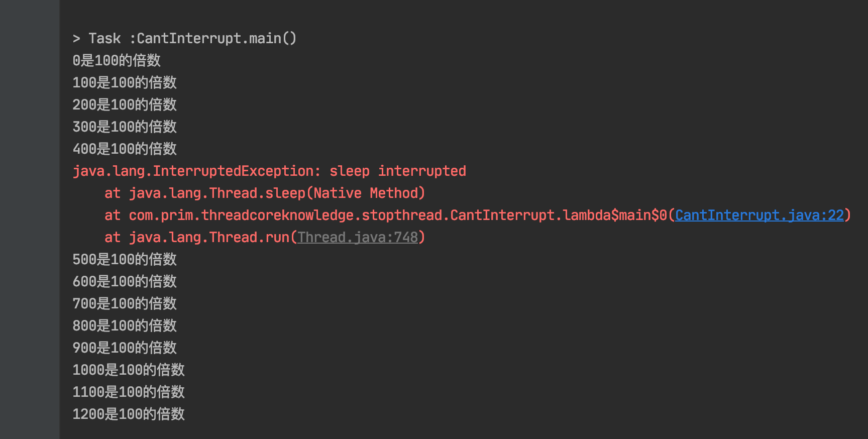Click the output line starting with 0是100
Image resolution: width=868 pixels, height=439 pixels.
pyautogui.click(x=117, y=61)
